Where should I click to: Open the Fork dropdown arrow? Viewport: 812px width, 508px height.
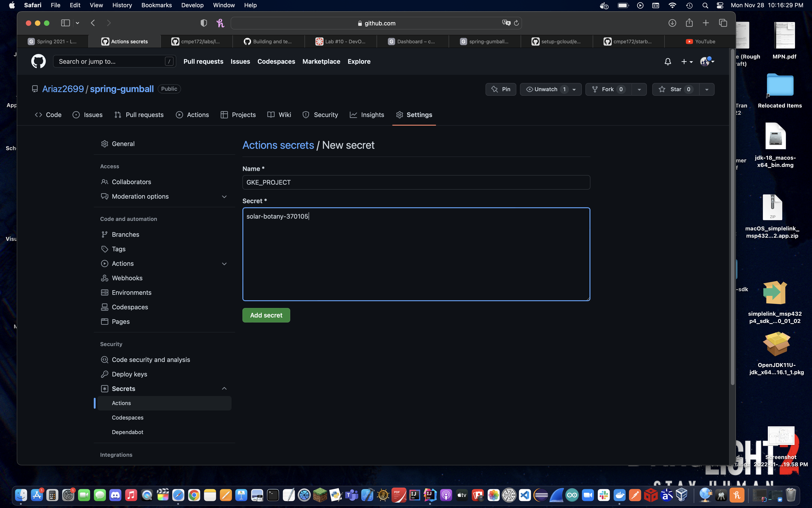point(639,89)
